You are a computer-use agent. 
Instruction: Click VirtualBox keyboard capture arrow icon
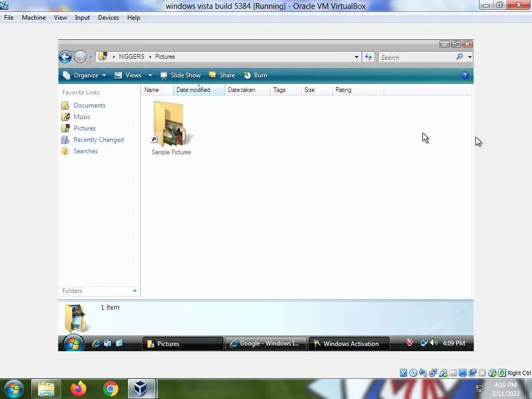tap(502, 373)
